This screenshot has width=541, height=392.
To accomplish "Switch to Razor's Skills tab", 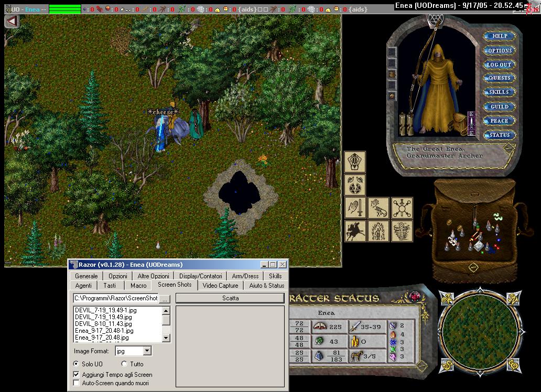I will coord(275,276).
